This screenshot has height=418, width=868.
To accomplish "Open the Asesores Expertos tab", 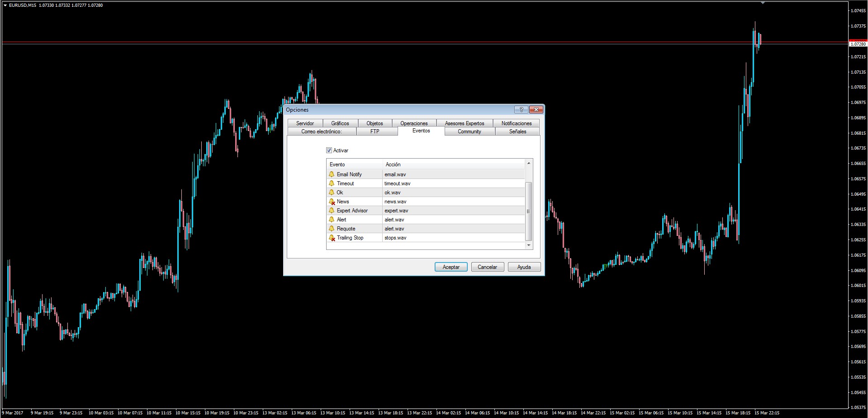I will click(x=465, y=123).
